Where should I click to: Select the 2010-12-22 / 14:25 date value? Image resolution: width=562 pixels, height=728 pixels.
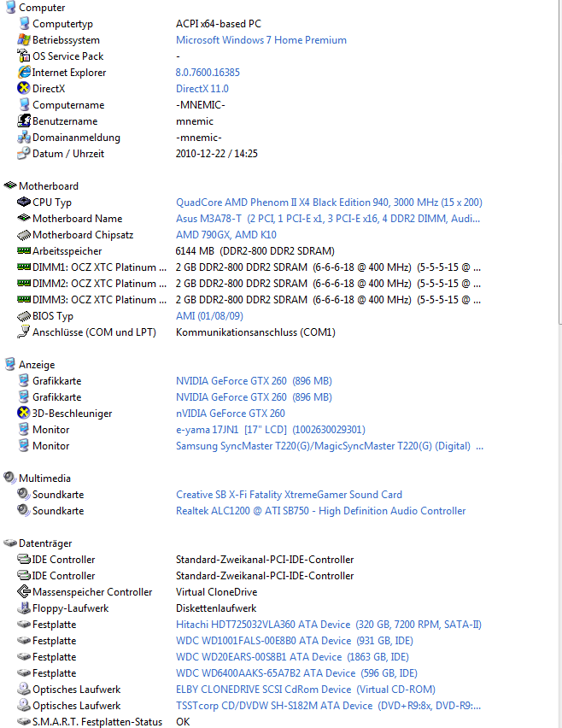(217, 154)
